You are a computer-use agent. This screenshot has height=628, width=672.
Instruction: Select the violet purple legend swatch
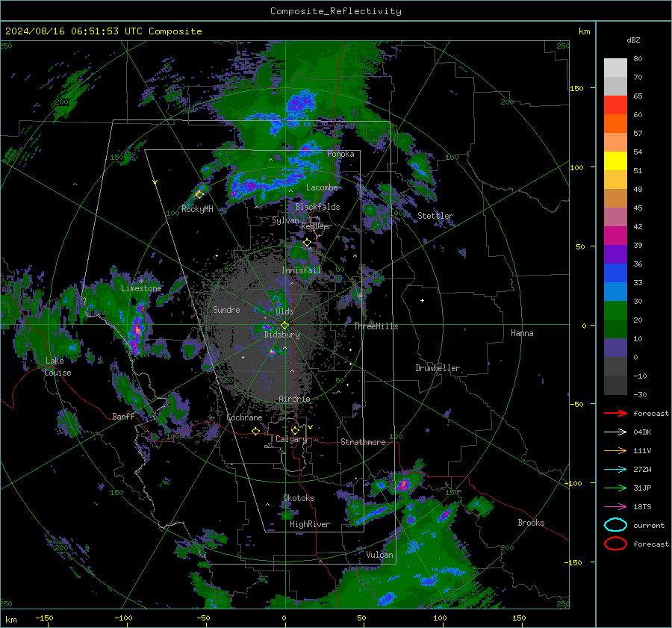pyautogui.click(x=615, y=255)
